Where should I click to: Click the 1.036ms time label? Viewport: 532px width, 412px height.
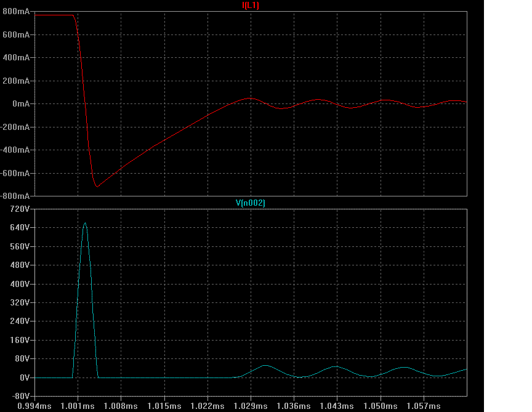coord(294,406)
